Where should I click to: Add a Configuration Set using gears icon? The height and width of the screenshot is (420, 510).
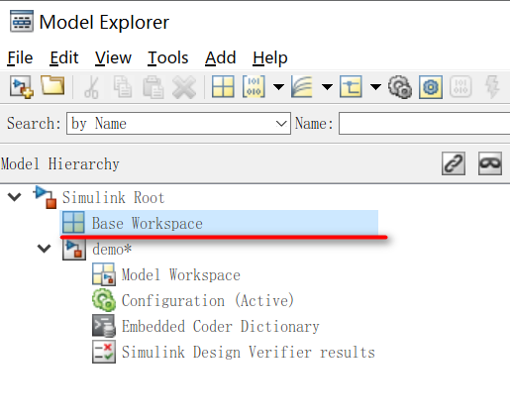click(x=400, y=87)
